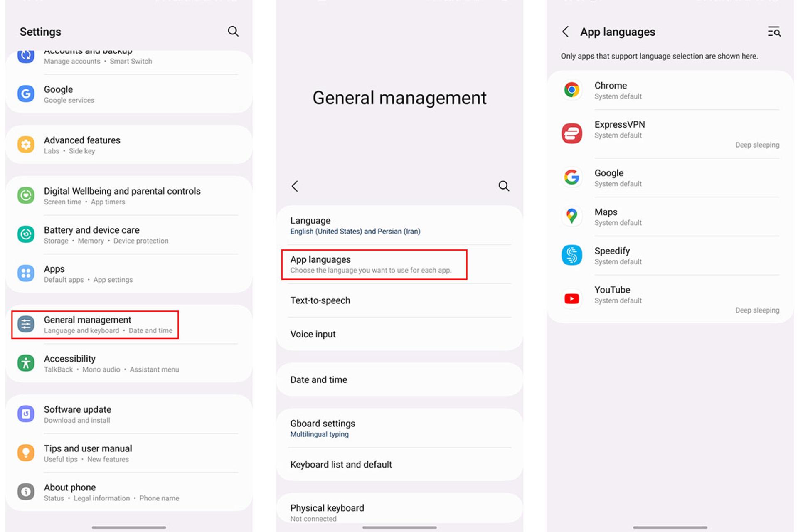Tap the ExpressVPN app icon
This screenshot has height=532, width=798.
(572, 133)
